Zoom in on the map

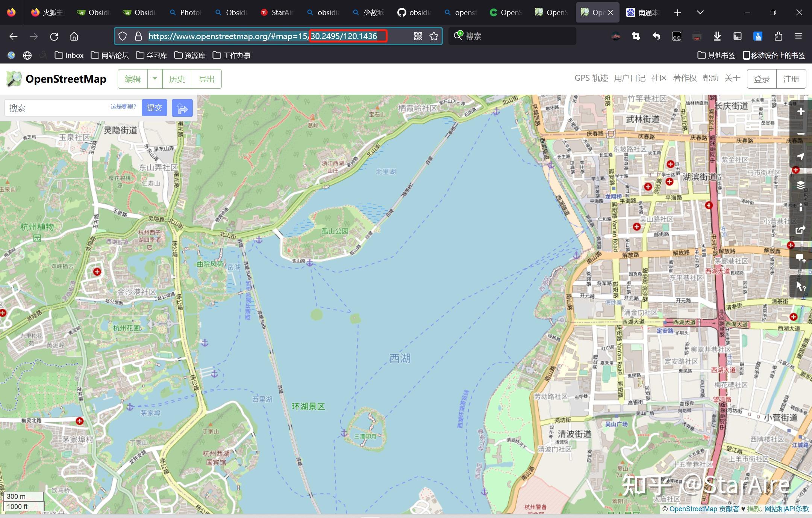[x=801, y=111]
